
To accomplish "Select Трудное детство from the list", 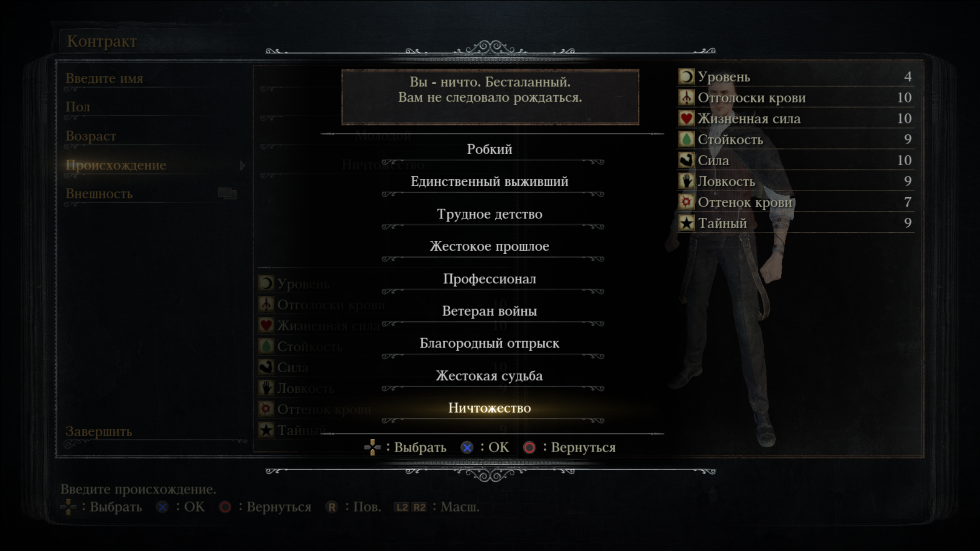I will pyautogui.click(x=489, y=214).
